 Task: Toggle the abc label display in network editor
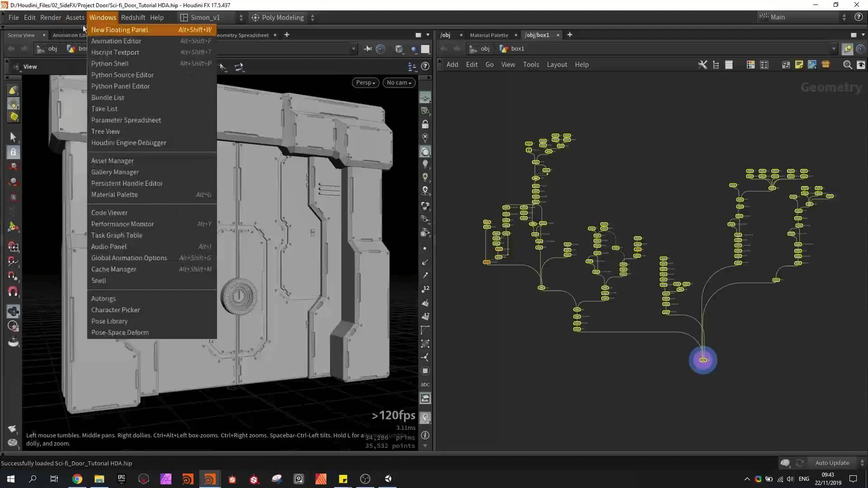click(425, 384)
